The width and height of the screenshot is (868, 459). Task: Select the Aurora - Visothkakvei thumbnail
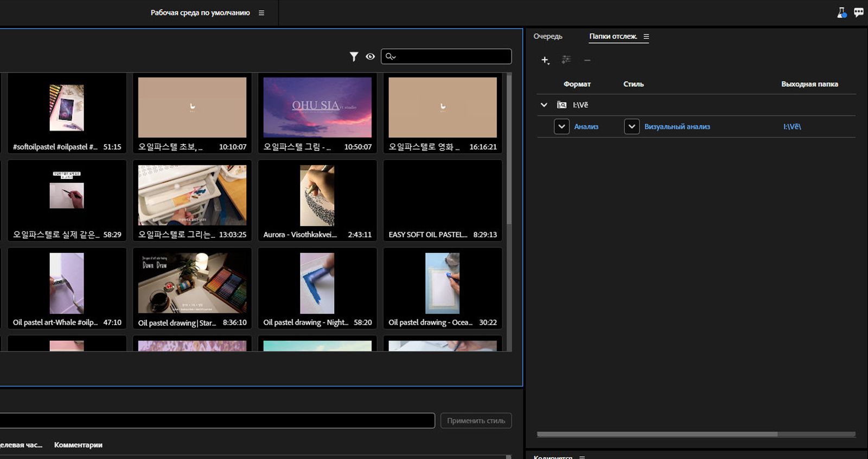coord(317,196)
